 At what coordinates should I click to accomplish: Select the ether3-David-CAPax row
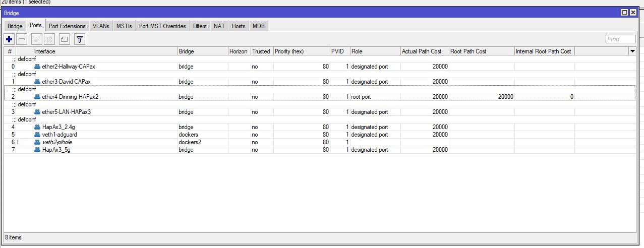(x=320, y=82)
